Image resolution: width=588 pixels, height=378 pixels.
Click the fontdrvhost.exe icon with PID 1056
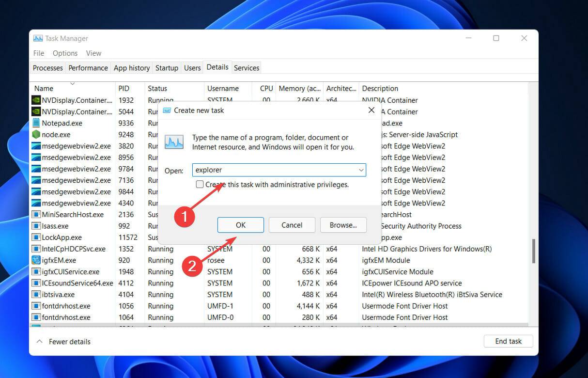[x=36, y=306]
